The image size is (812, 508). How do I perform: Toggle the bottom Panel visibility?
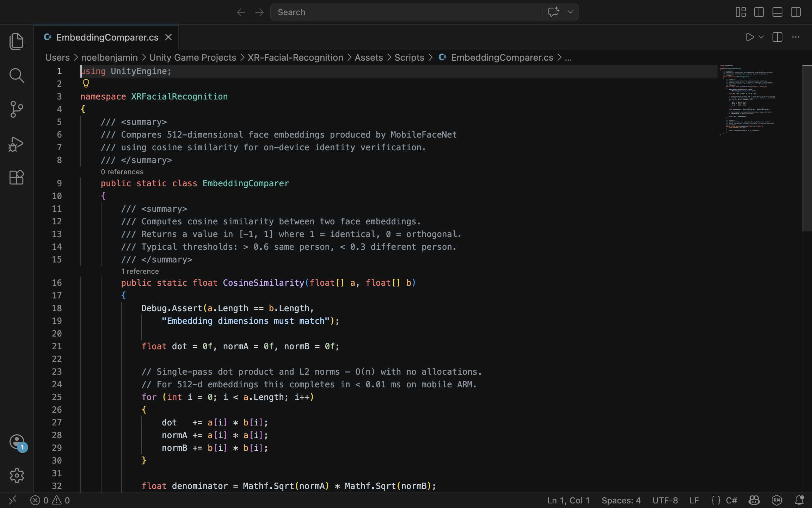click(x=777, y=12)
